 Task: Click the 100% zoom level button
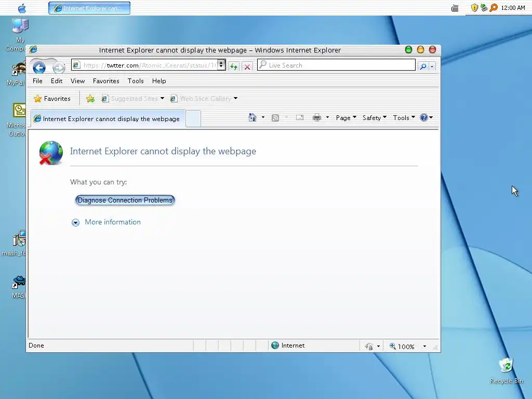tap(403, 347)
